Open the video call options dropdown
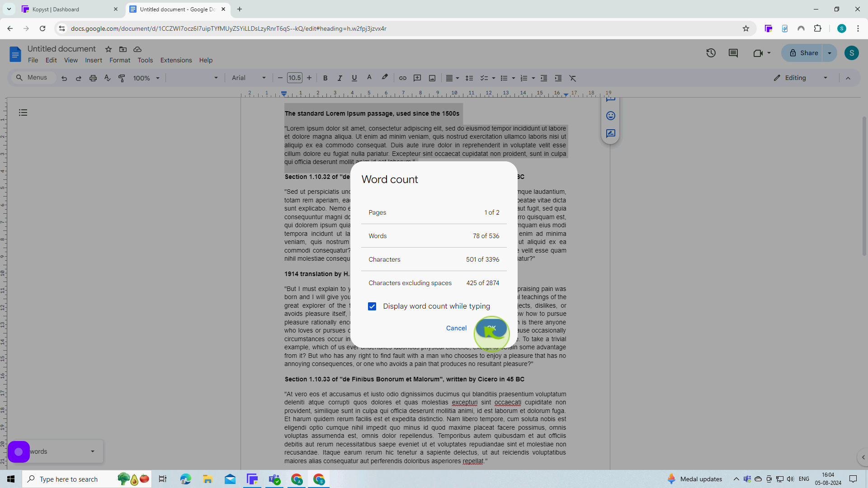 [x=769, y=53]
